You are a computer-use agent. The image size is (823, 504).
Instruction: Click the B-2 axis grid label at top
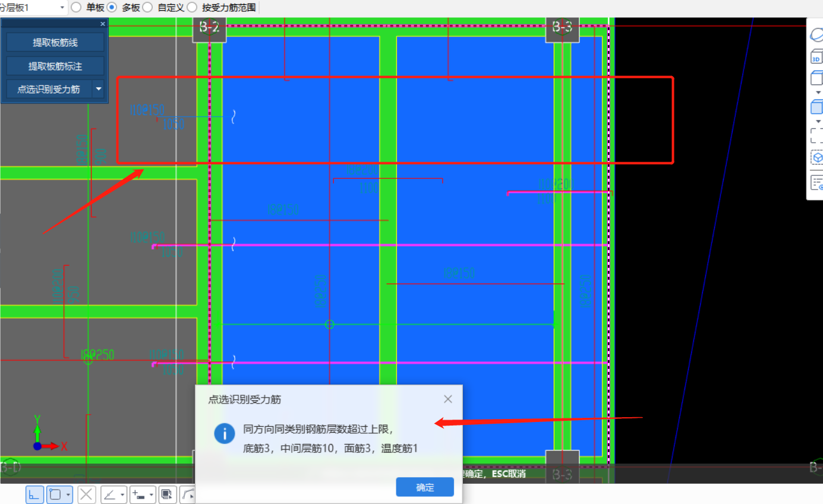pyautogui.click(x=209, y=27)
